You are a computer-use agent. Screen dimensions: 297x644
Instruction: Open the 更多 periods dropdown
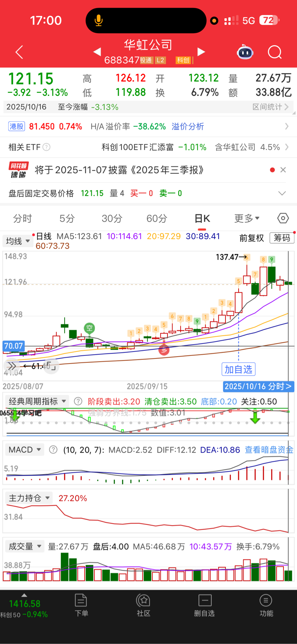point(247,219)
